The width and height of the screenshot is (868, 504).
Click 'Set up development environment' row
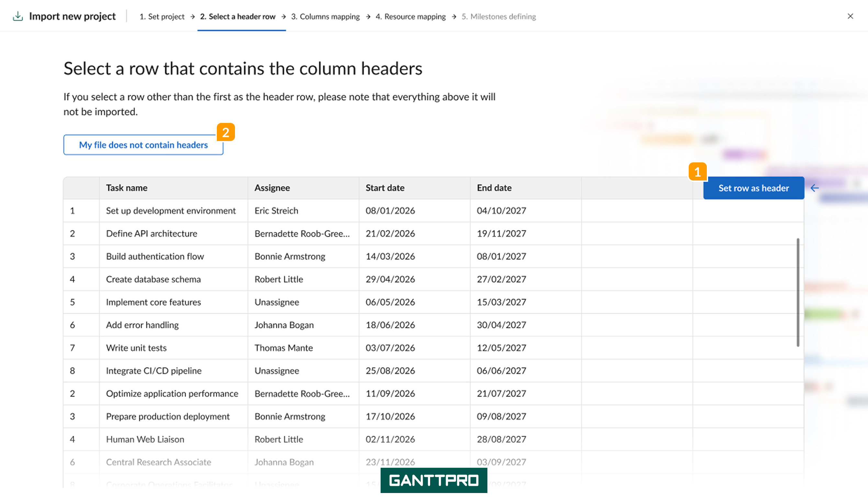click(434, 211)
